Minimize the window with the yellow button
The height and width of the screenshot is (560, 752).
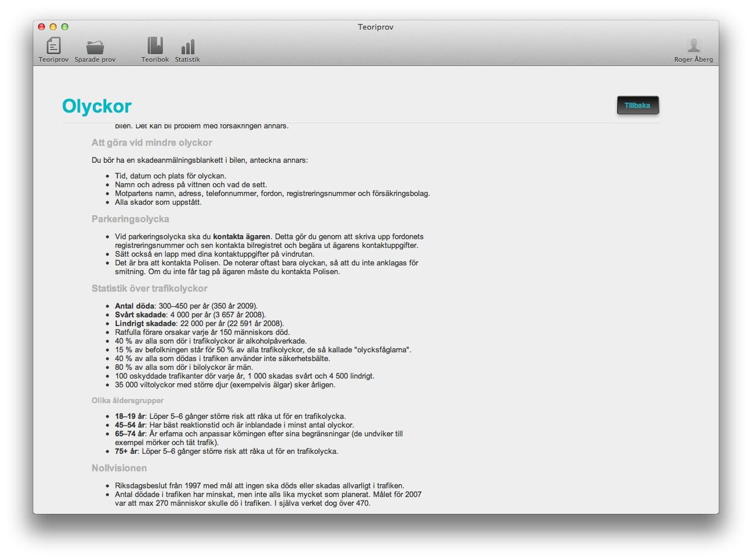click(53, 27)
